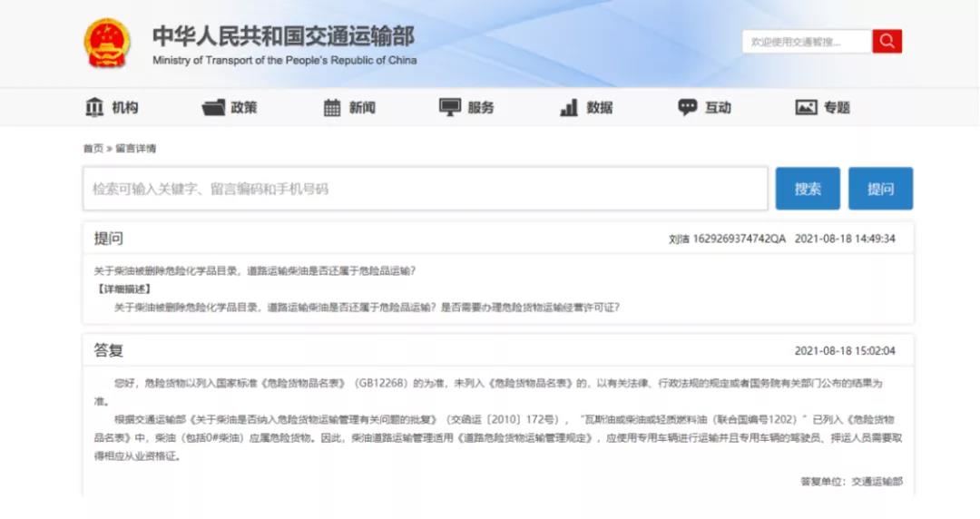The width and height of the screenshot is (980, 519).
Task: Click the question title about 柴油 transport
Action: pyautogui.click(x=255, y=270)
